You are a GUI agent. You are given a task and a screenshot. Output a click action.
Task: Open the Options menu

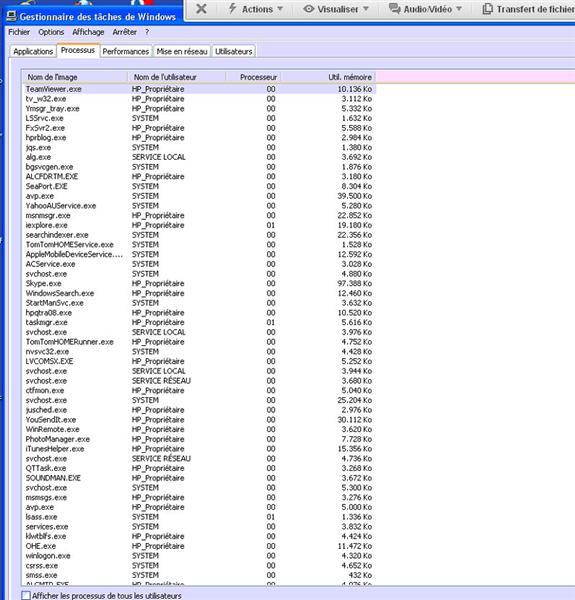[51, 32]
